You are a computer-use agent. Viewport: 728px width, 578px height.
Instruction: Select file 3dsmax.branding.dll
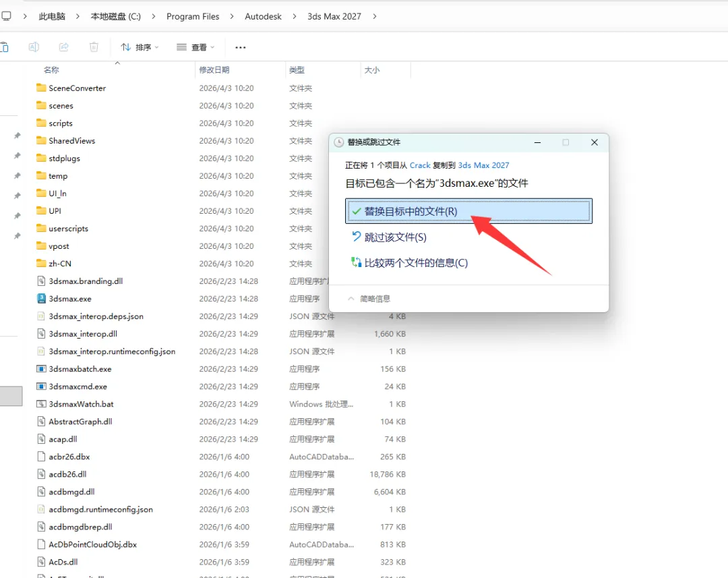86,281
